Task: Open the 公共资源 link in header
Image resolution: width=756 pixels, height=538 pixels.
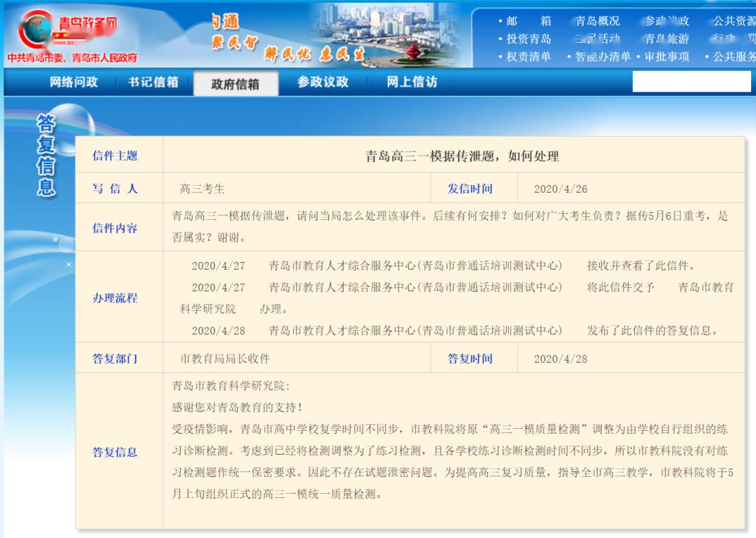Action: [x=734, y=21]
